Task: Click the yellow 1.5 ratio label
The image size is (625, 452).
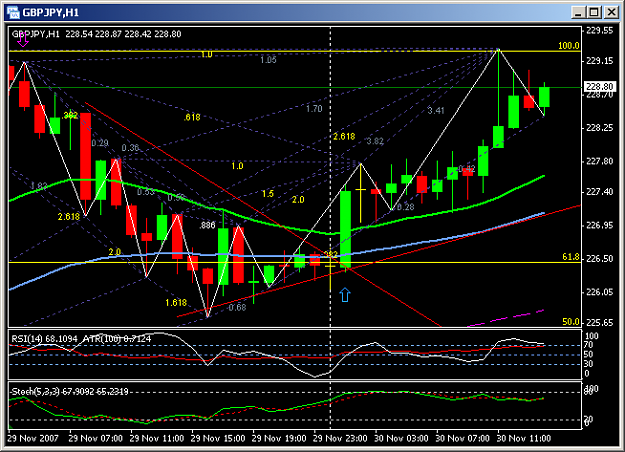Action: tap(268, 194)
